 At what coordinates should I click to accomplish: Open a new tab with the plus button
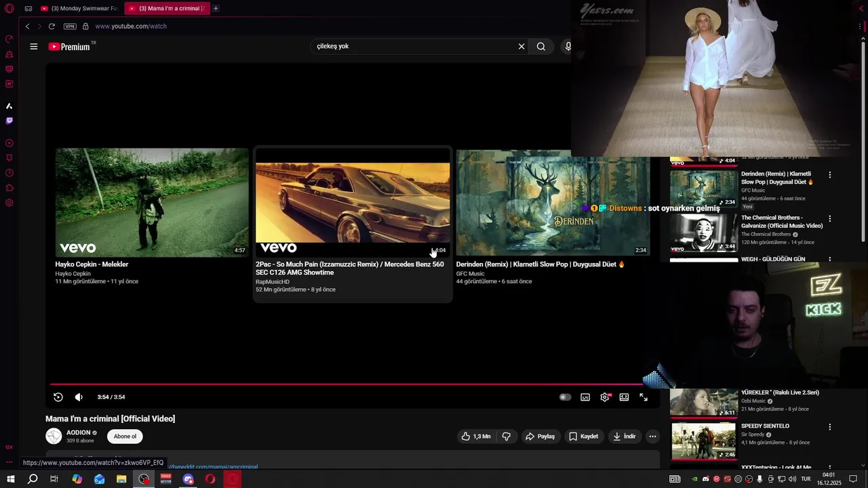coord(216,8)
